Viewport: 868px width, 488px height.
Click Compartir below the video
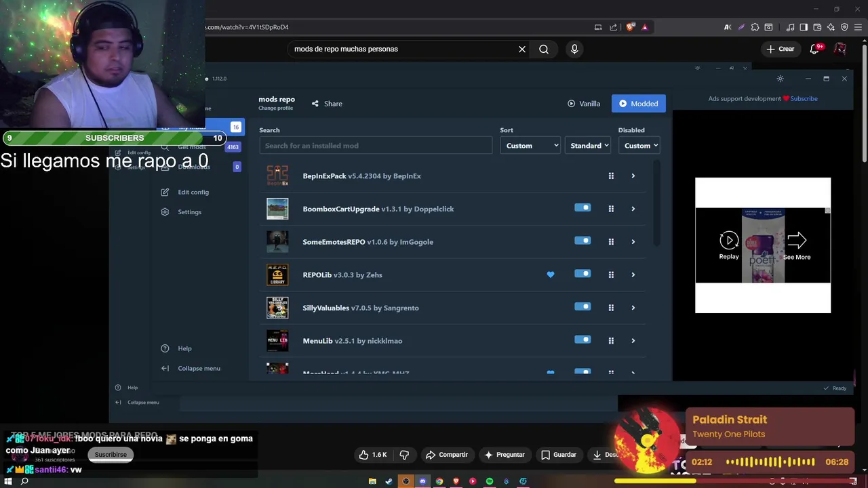446,455
